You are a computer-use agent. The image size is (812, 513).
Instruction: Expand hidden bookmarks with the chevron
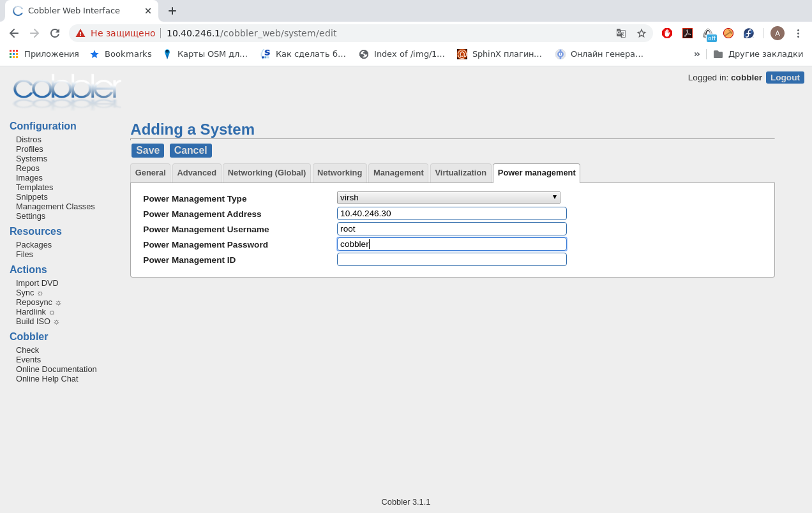tap(696, 54)
